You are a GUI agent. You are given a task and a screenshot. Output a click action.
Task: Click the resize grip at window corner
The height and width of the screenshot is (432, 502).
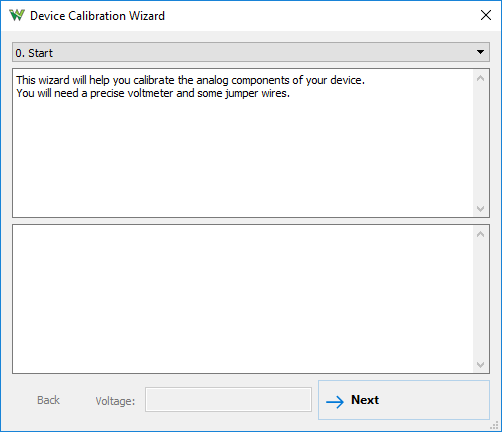point(494,425)
